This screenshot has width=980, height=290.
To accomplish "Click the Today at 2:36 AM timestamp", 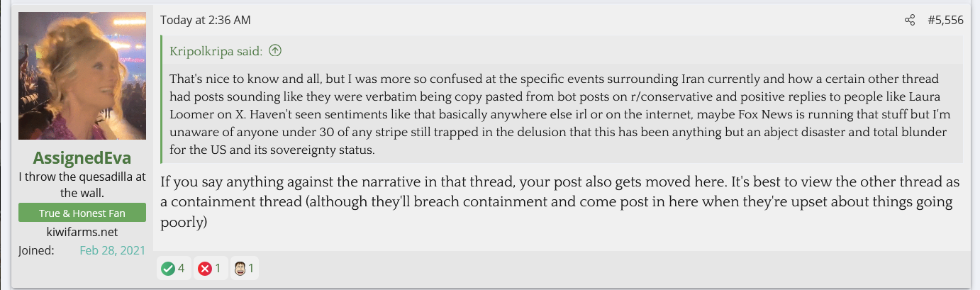I will (x=206, y=21).
